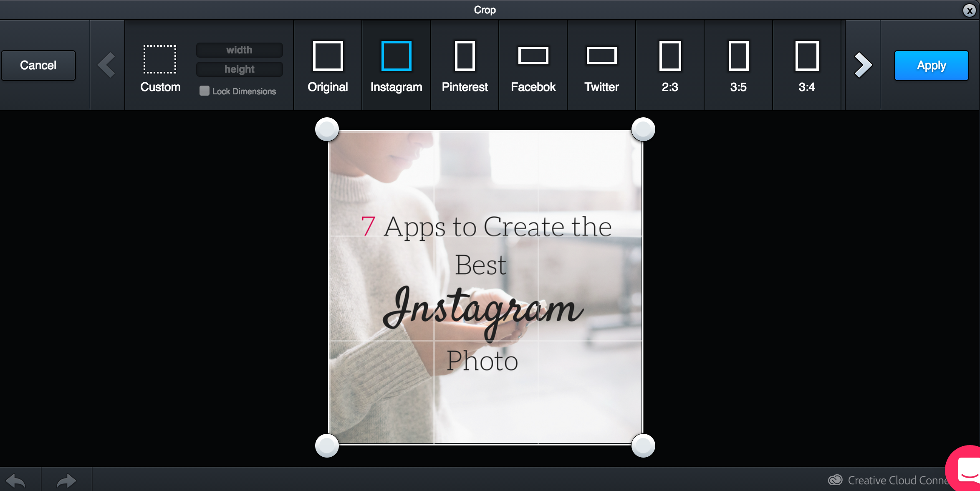Screen dimensions: 980x491
Task: Close the Crop panel with the X
Action: point(969,10)
